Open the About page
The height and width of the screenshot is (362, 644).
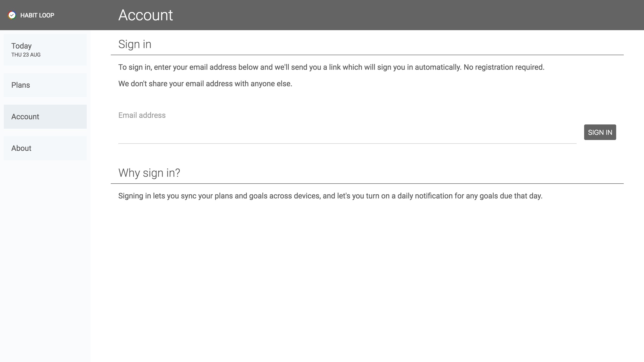pyautogui.click(x=45, y=148)
